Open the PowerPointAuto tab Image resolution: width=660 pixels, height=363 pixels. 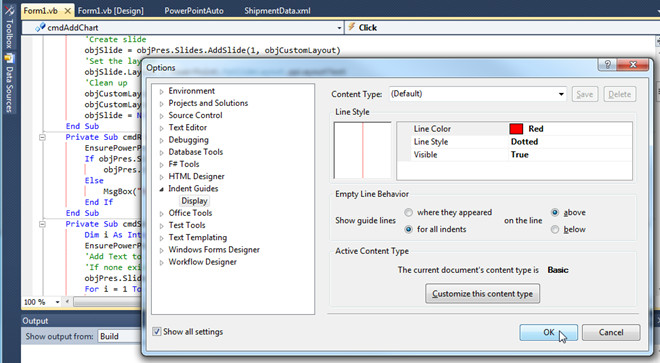coord(194,11)
